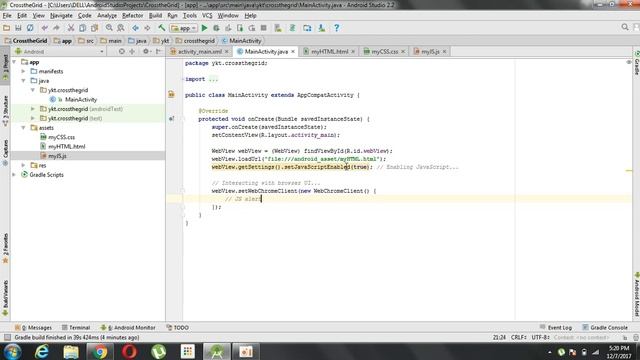Open Android Monitor tool window
Image resolution: width=640 pixels, height=360 pixels.
pos(128,327)
